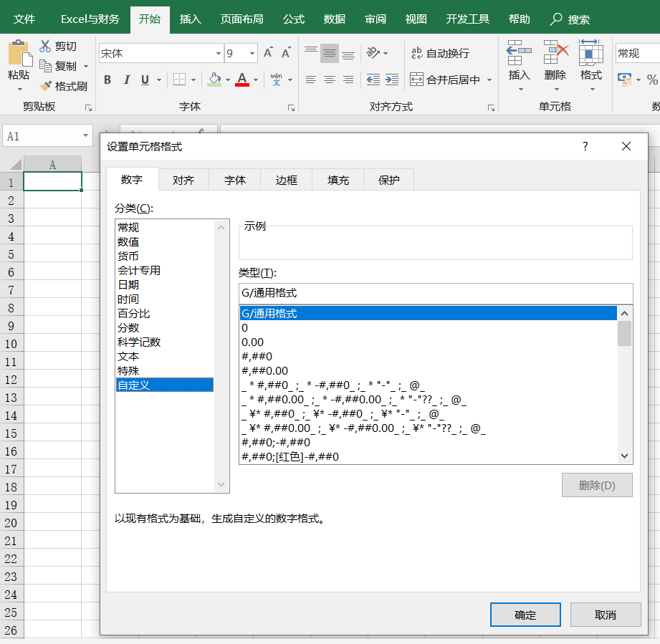Switch to the 保护 dialog tab
Viewport: 660px width, 644px height.
pos(388,180)
